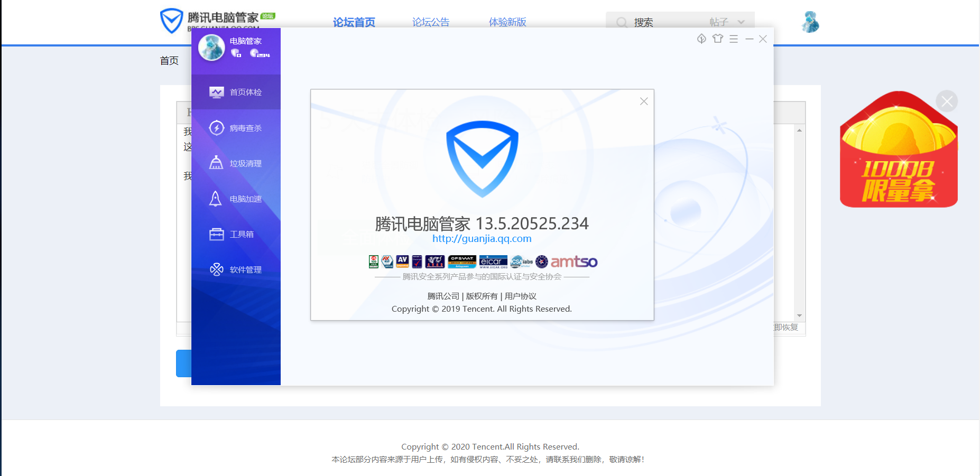Open 垃圾清理 junk cleanup section
Image resolution: width=980 pixels, height=476 pixels.
point(236,163)
